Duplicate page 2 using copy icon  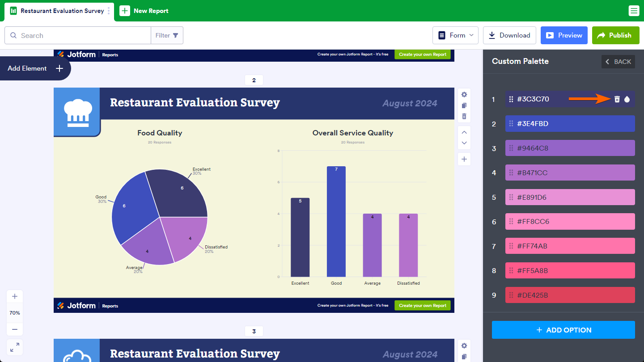pyautogui.click(x=464, y=105)
